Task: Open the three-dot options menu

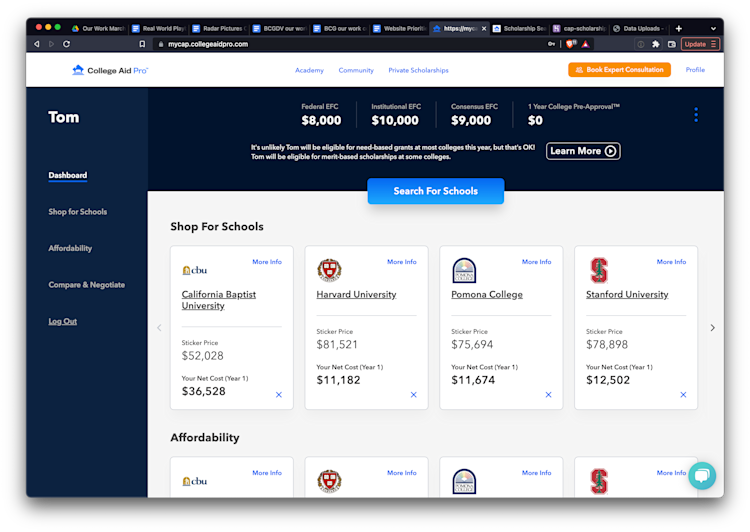Action: [695, 115]
